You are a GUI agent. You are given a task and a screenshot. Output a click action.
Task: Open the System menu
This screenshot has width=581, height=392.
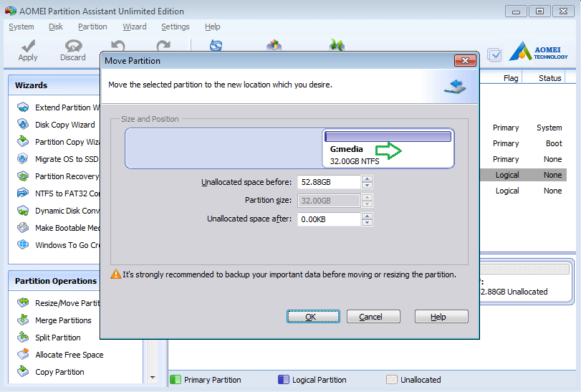(21, 27)
